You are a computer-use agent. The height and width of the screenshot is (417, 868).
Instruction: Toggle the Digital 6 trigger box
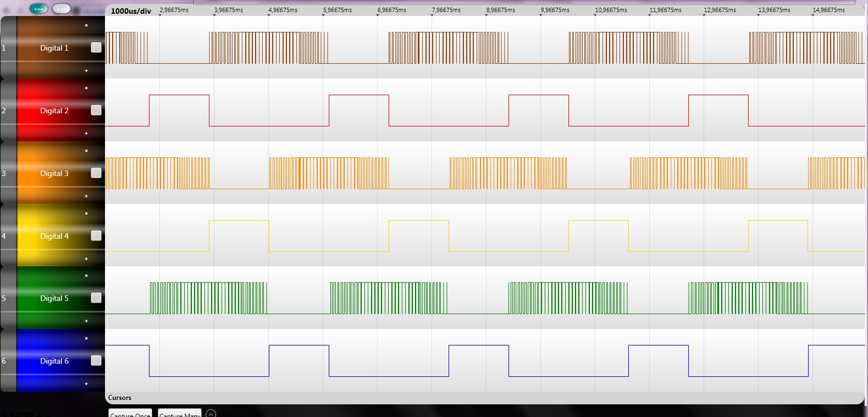point(96,360)
